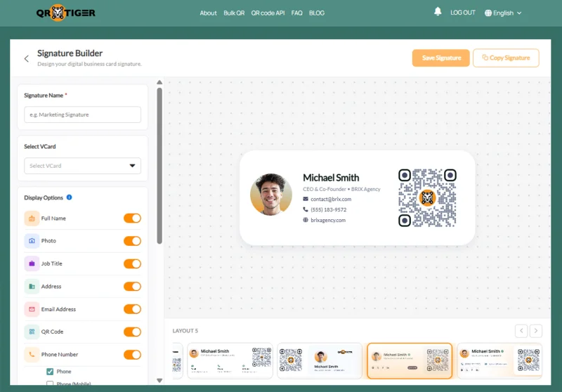Click Michael Smith's profile photo
This screenshot has width=562, height=392.
[271, 195]
